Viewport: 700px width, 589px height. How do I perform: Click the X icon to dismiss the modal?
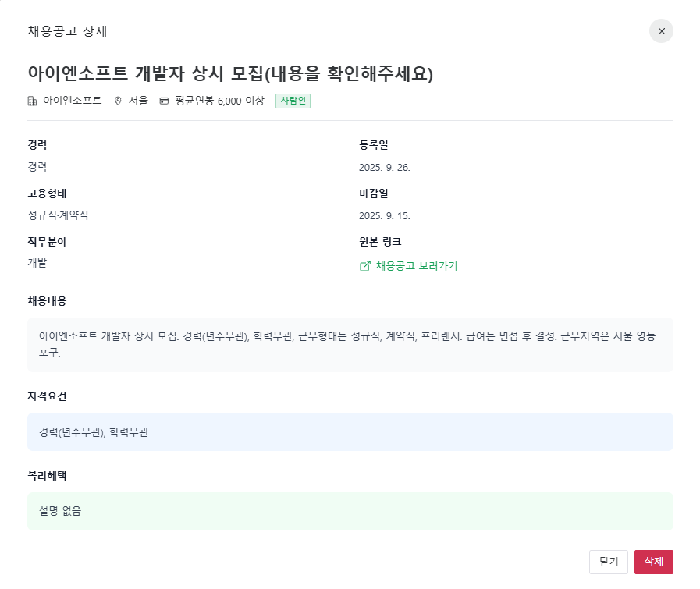pos(661,30)
